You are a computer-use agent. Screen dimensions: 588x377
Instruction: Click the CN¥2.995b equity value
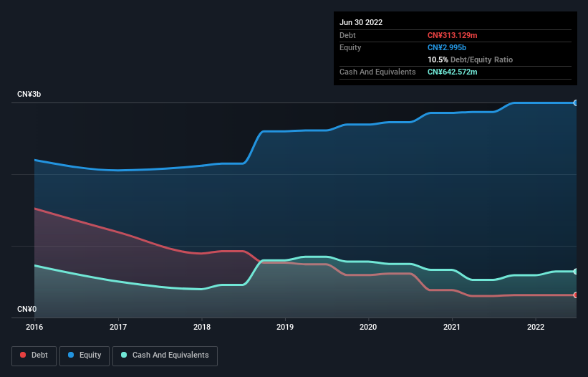pyautogui.click(x=447, y=47)
